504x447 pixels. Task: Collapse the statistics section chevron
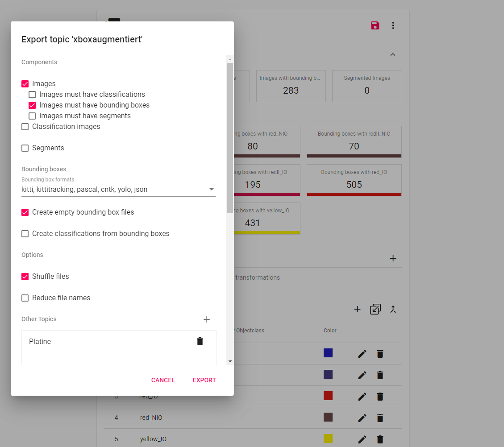pyautogui.click(x=393, y=54)
